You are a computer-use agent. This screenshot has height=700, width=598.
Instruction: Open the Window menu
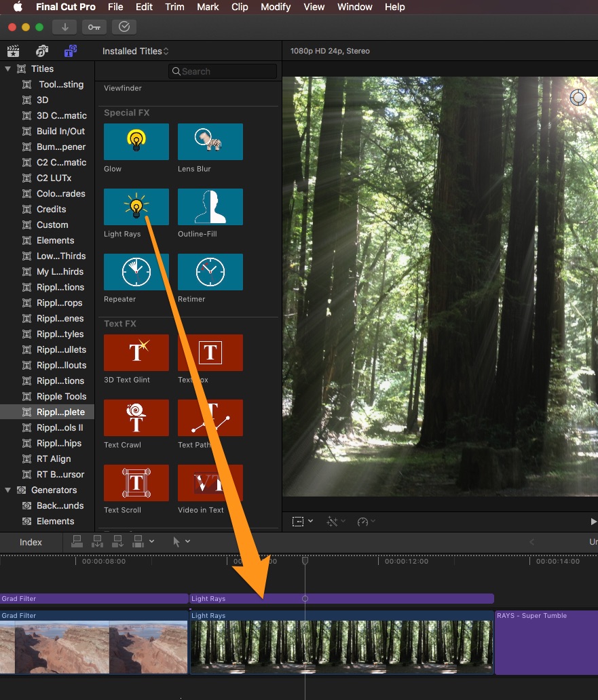(354, 7)
